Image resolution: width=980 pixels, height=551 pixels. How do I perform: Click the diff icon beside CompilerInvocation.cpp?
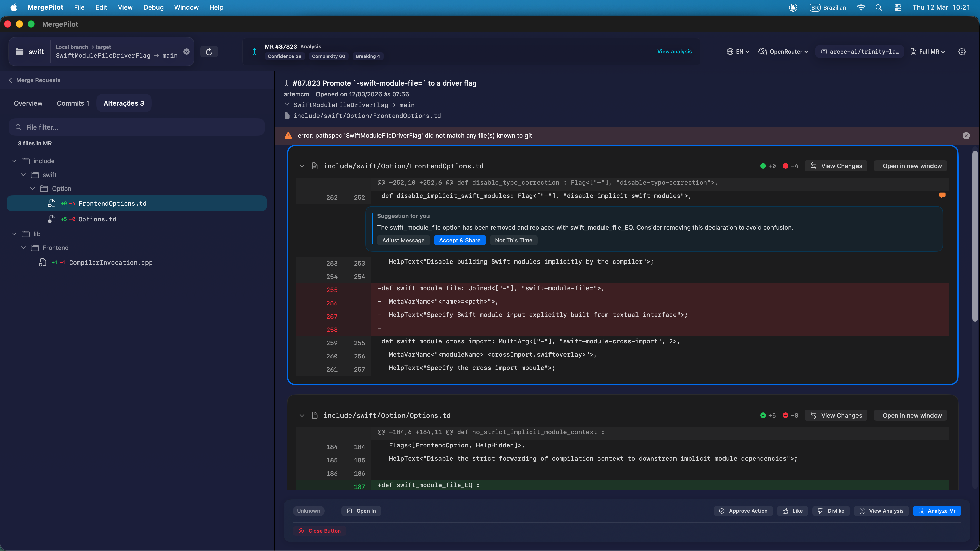click(42, 262)
